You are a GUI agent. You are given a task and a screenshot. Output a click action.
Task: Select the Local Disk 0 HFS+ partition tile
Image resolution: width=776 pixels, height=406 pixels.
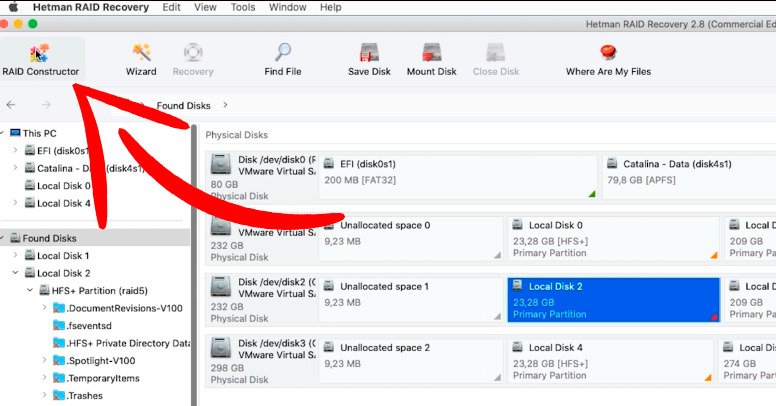click(613, 239)
